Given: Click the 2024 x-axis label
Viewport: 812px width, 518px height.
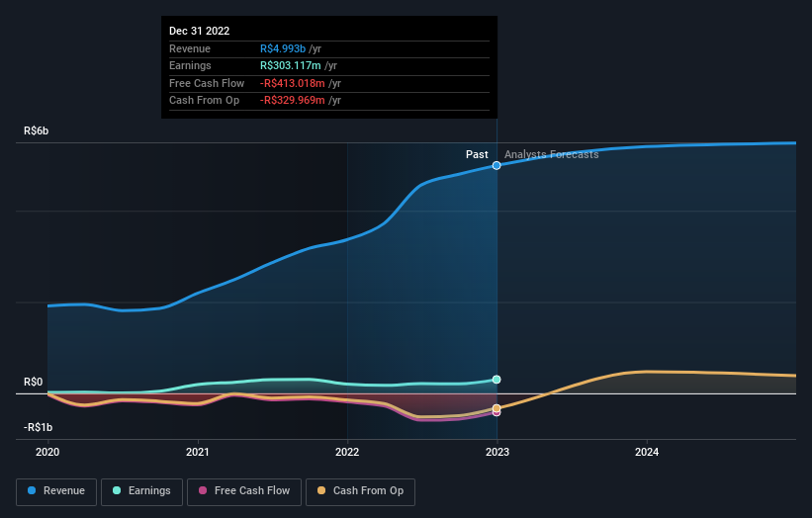Looking at the screenshot, I should coord(647,453).
